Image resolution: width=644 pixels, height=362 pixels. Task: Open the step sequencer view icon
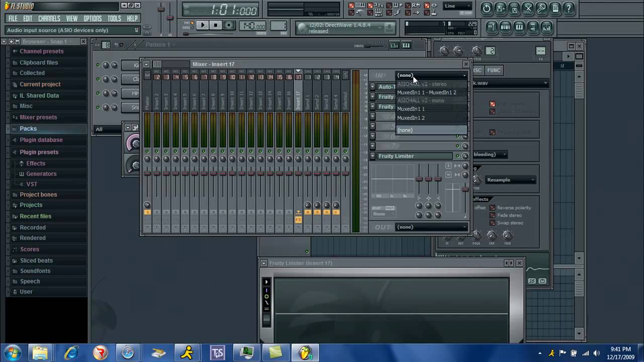click(x=505, y=27)
